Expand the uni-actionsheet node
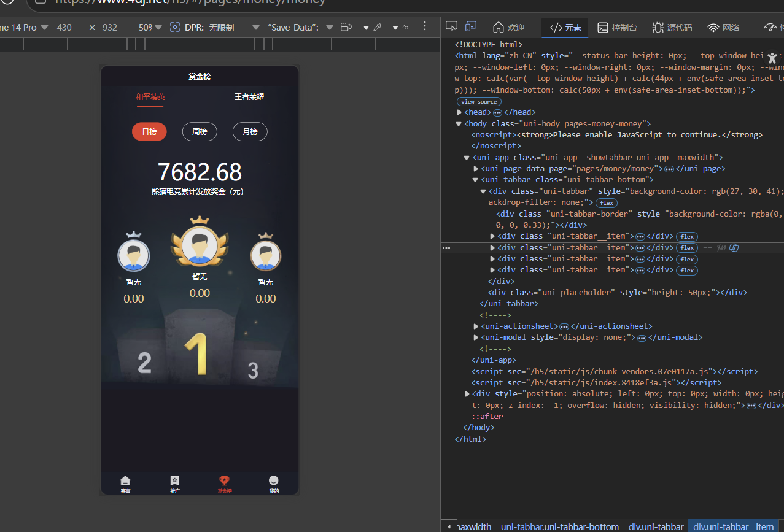784x532 pixels. pyautogui.click(x=476, y=326)
